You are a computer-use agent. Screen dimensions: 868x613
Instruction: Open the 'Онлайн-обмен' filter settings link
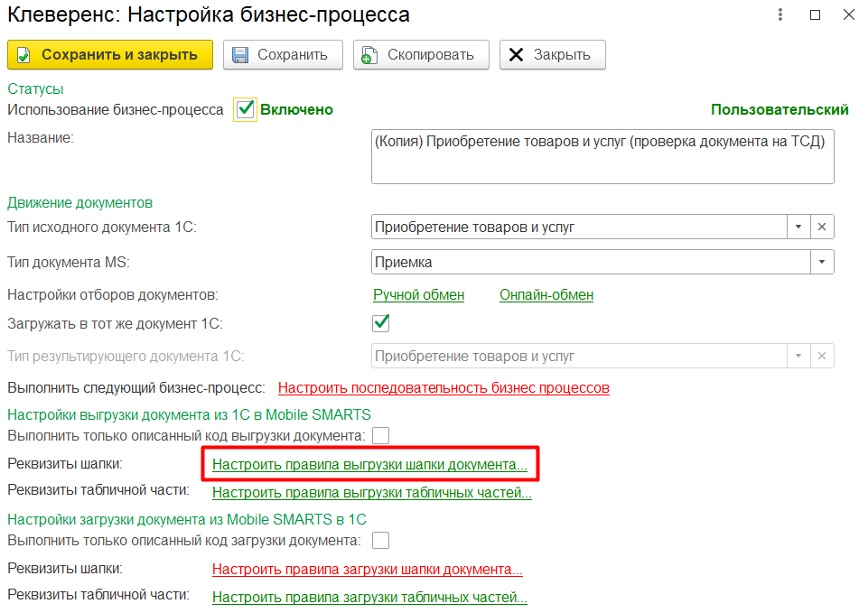[546, 295]
